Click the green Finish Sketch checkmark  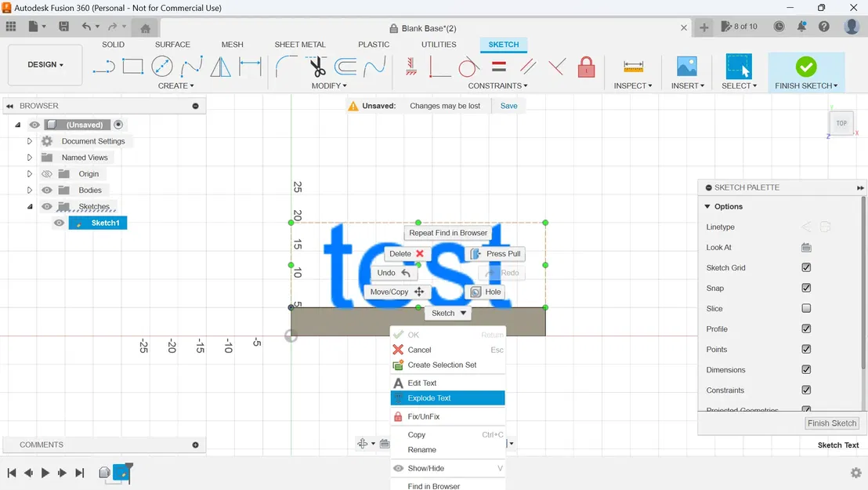[806, 67]
